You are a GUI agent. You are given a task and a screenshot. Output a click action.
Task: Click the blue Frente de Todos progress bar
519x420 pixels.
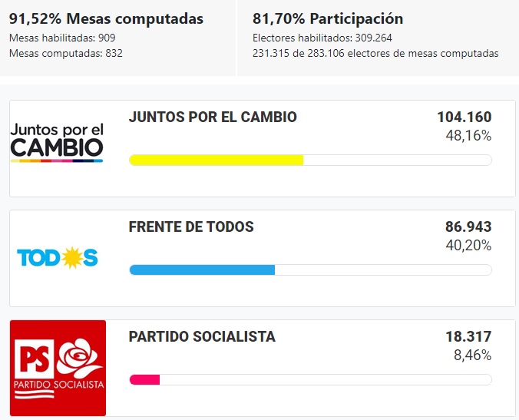(x=202, y=270)
